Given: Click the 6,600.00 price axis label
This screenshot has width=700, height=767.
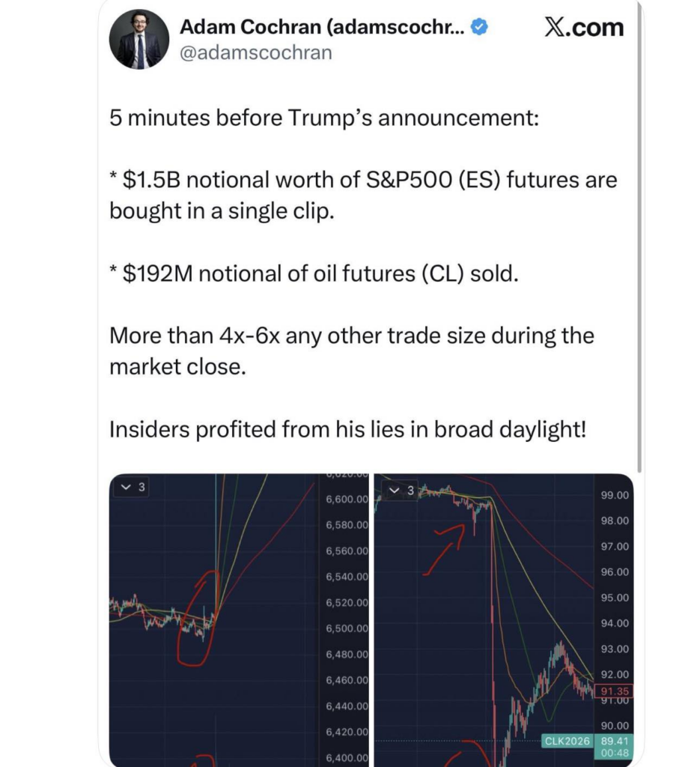Looking at the screenshot, I should click(347, 499).
